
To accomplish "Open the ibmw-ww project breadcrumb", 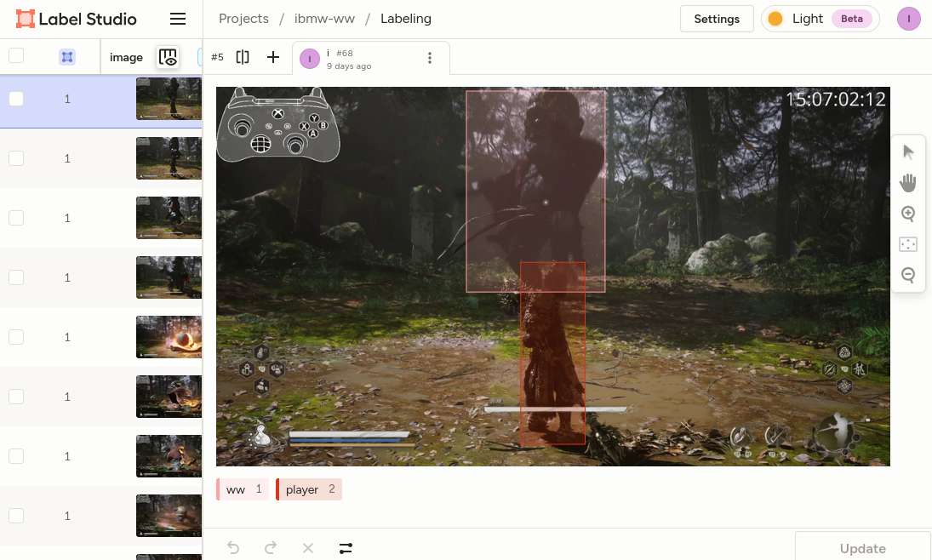I will click(x=324, y=19).
